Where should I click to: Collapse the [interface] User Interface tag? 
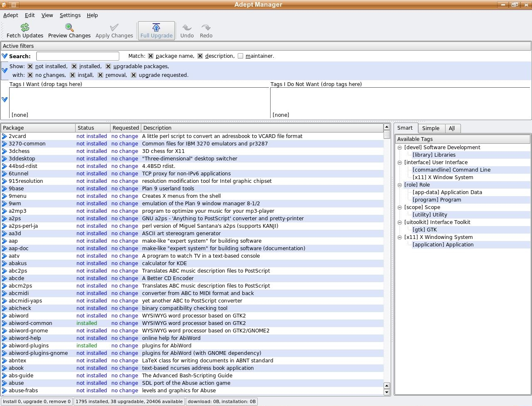[x=400, y=162]
